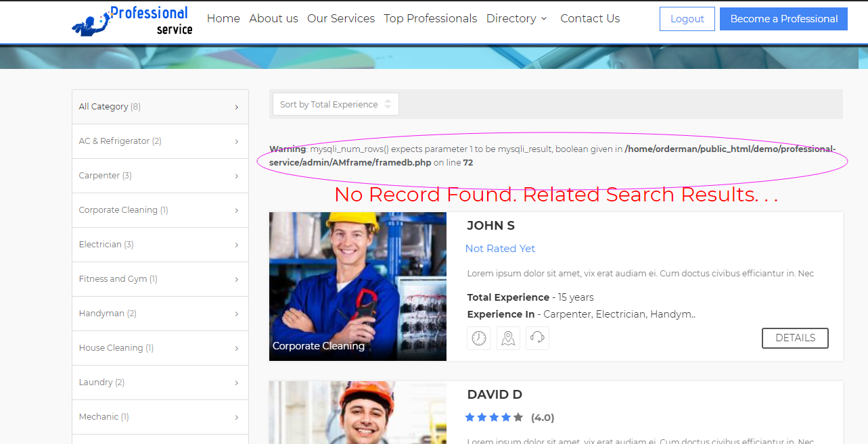
Task: Click the headset support icon on John S card
Action: (538, 338)
